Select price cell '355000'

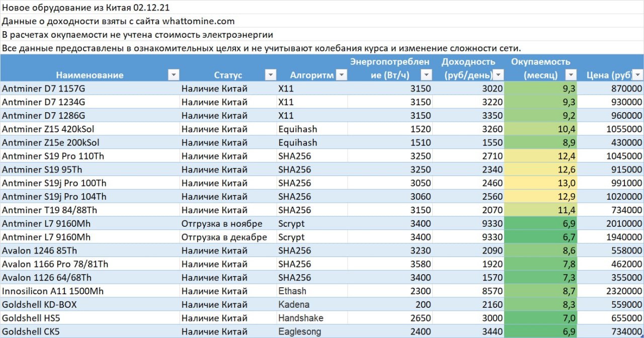611,278
